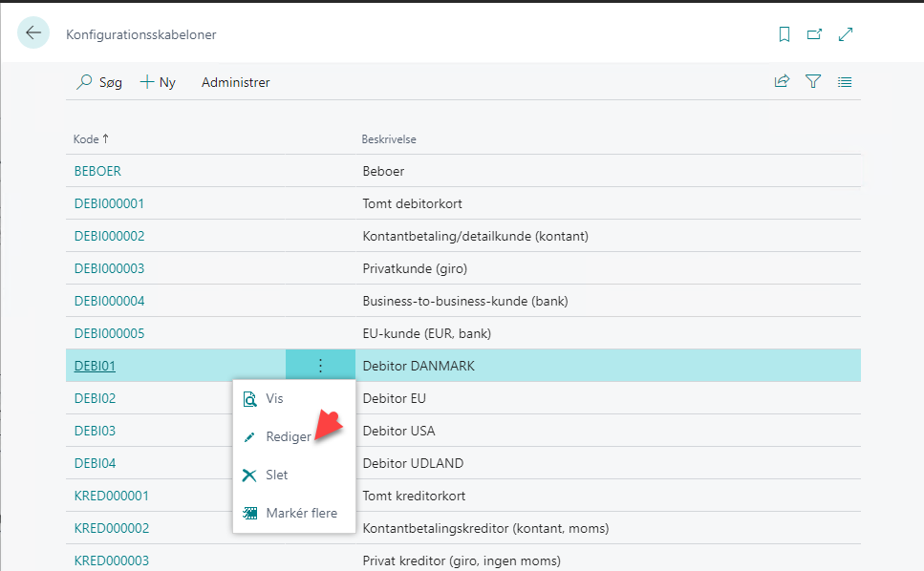This screenshot has height=571, width=924.
Task: Expand page with the diagonal arrows icon
Action: 846,34
